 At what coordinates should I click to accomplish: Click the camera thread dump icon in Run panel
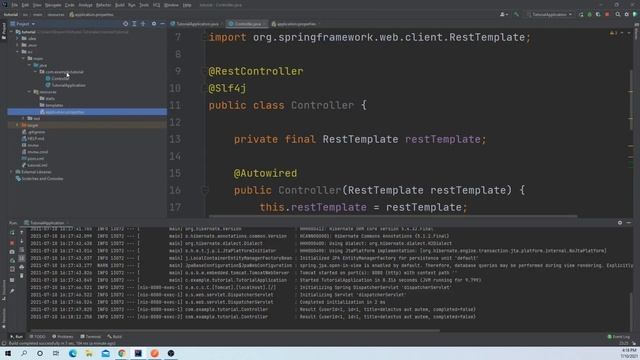12,252
